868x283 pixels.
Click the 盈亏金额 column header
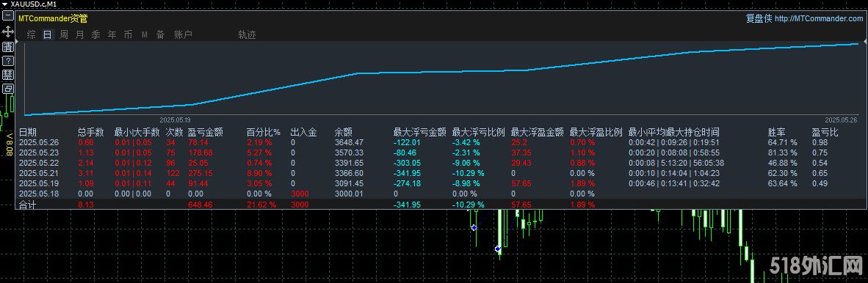[206, 132]
